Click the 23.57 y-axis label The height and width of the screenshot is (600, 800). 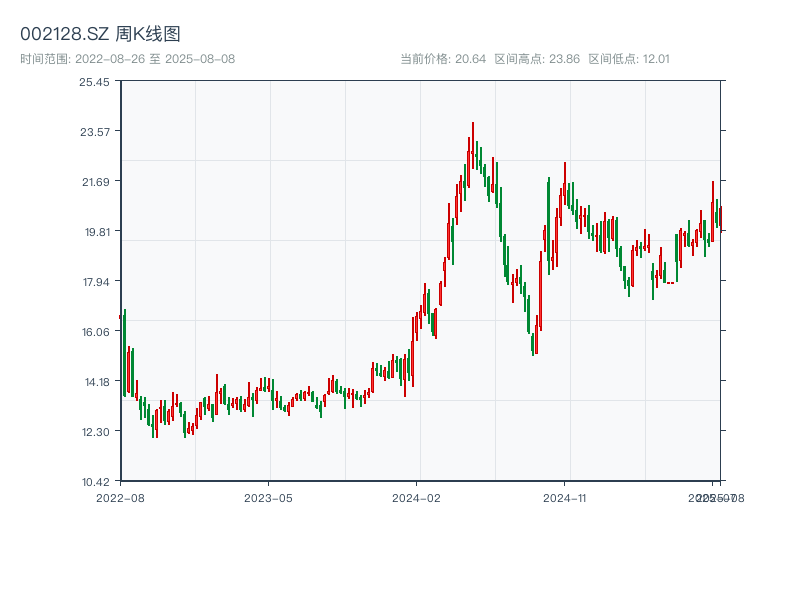95,132
